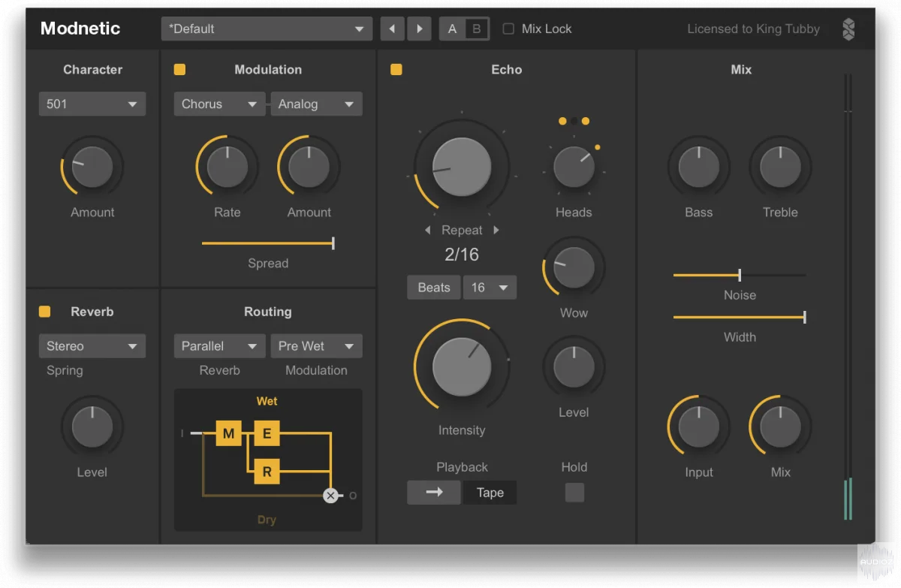
Task: Toggle the Hold button
Action: [x=574, y=493]
